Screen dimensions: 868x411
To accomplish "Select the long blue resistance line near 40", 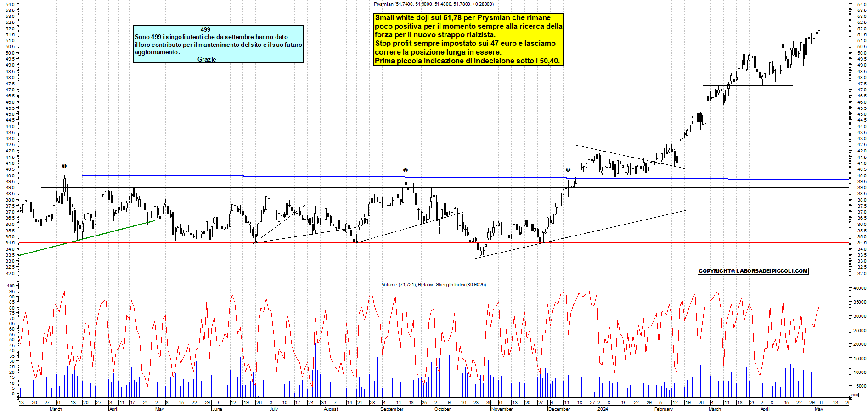I will tap(450, 177).
